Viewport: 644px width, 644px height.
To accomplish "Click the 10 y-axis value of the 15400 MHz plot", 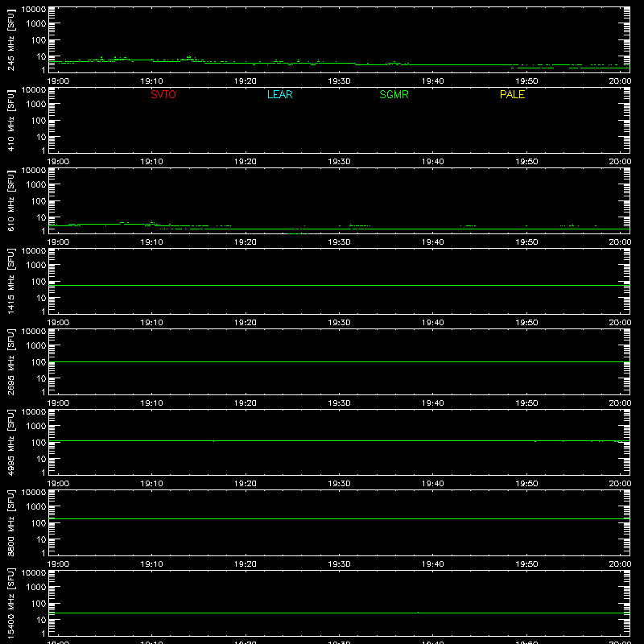I will [x=41, y=620].
